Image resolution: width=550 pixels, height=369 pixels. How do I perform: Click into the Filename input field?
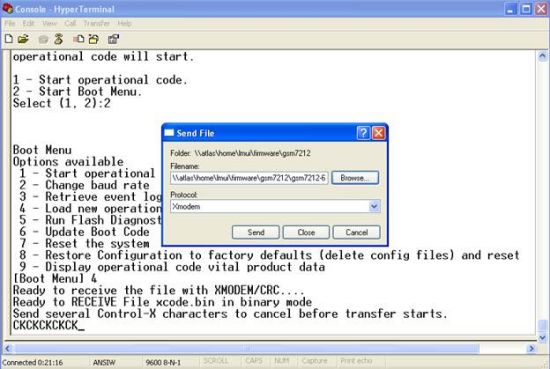249,178
